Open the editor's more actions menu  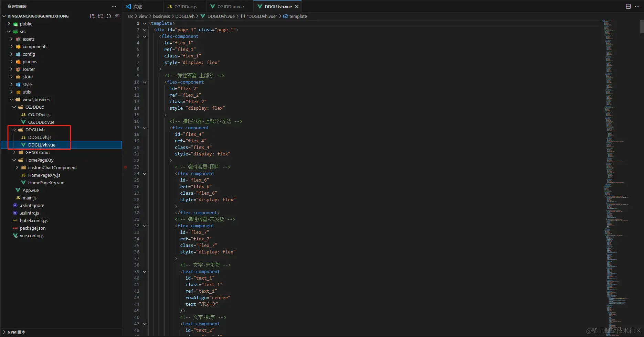point(637,7)
